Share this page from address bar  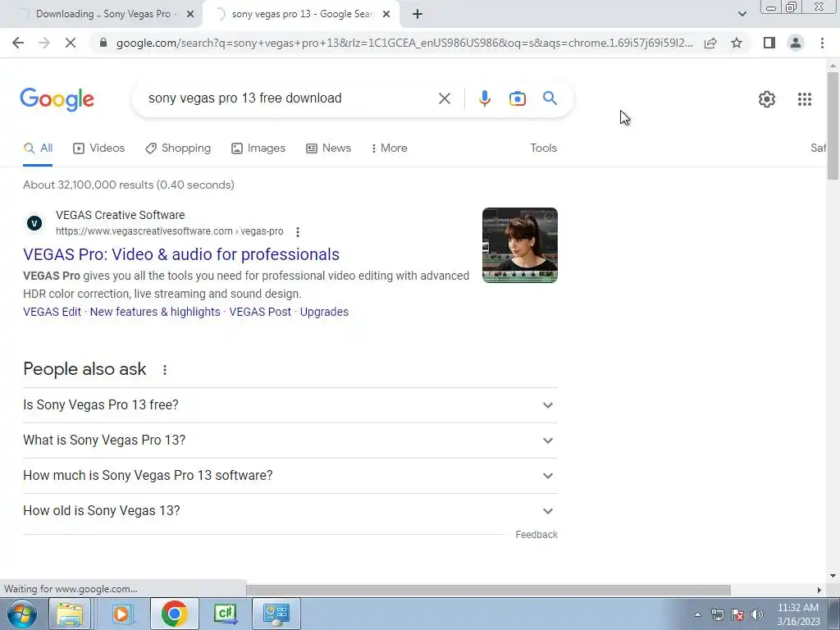coord(710,43)
